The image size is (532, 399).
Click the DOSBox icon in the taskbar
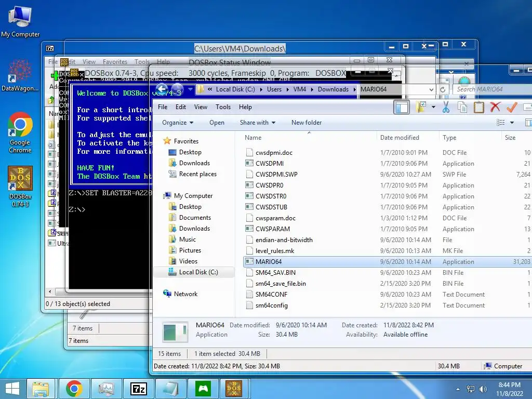tap(234, 389)
